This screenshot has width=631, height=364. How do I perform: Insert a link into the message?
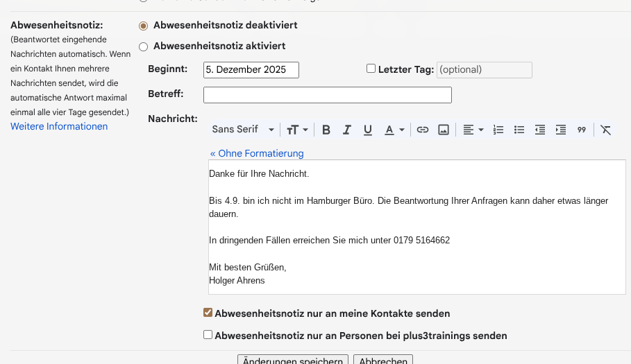[423, 130]
